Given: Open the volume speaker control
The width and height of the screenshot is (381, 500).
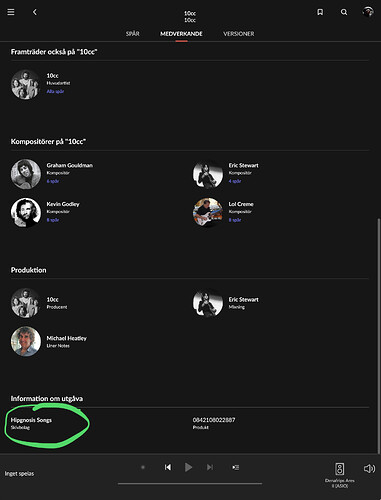Looking at the screenshot, I should click(x=369, y=469).
